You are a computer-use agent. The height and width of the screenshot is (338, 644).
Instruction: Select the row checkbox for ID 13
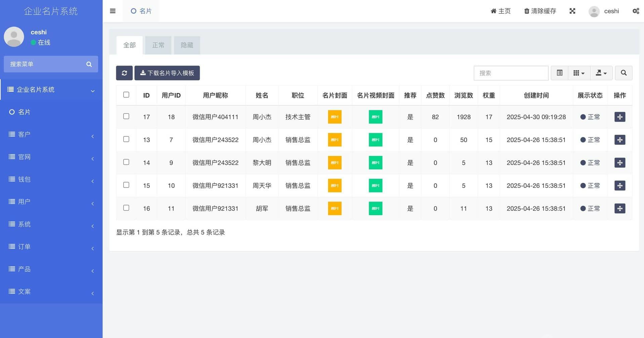tap(126, 139)
